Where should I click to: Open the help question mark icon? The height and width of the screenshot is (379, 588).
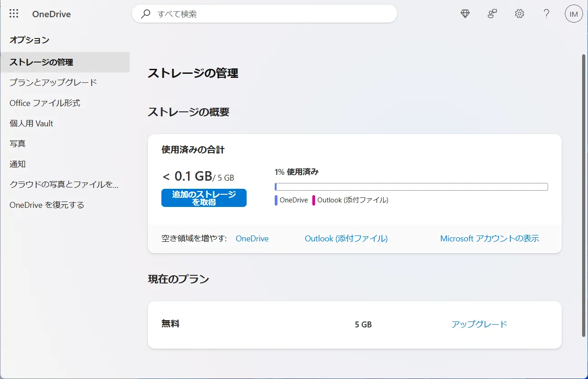[x=547, y=14]
